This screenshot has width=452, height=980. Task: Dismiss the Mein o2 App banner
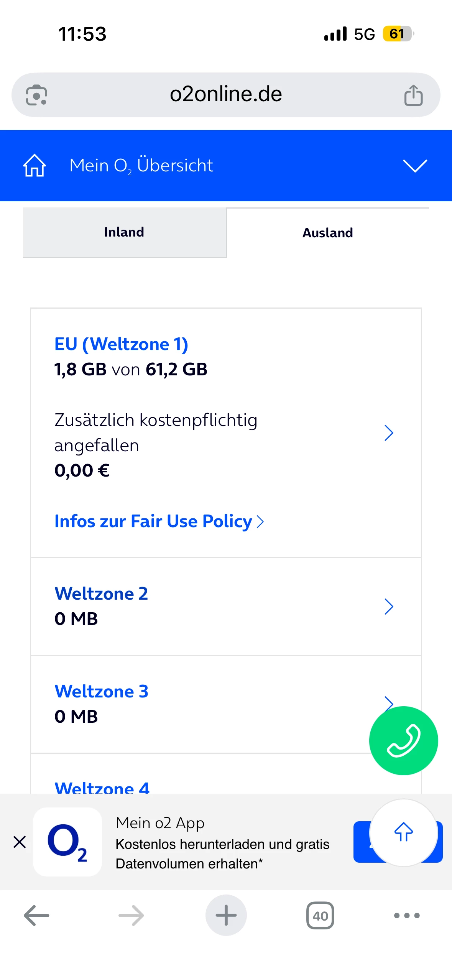20,842
